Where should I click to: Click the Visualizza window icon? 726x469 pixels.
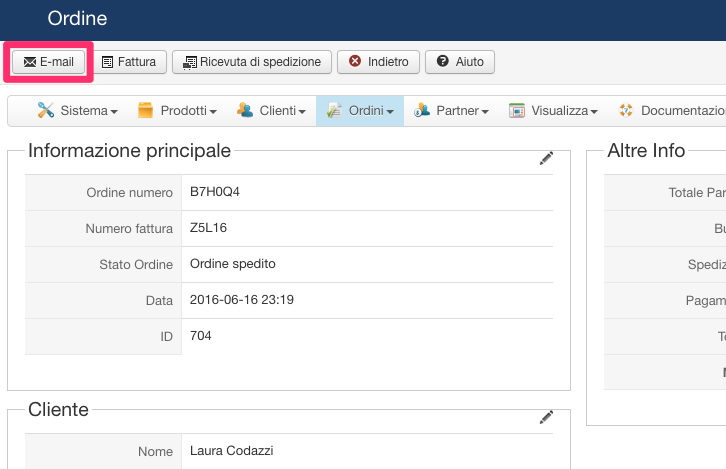pyautogui.click(x=516, y=111)
